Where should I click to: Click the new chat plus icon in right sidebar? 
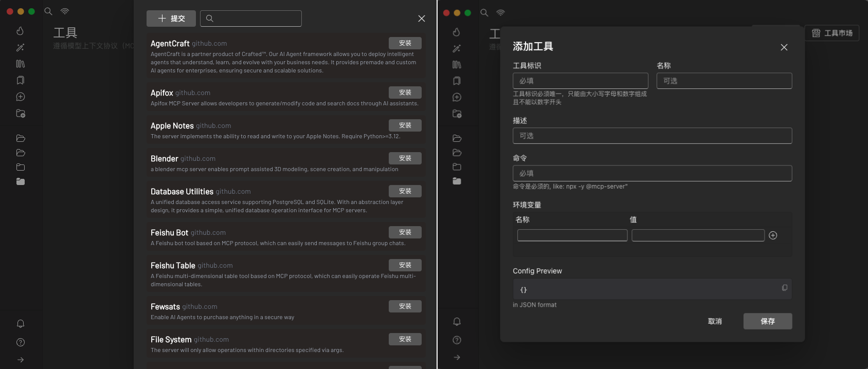457,97
